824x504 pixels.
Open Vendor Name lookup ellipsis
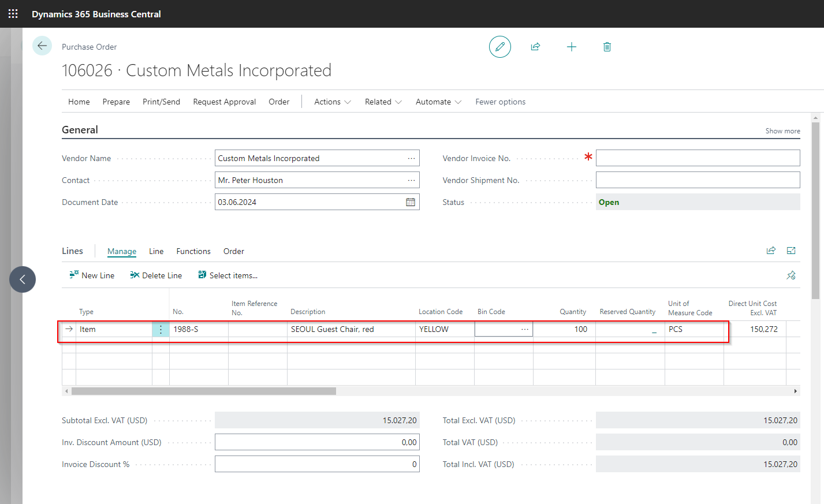click(411, 158)
